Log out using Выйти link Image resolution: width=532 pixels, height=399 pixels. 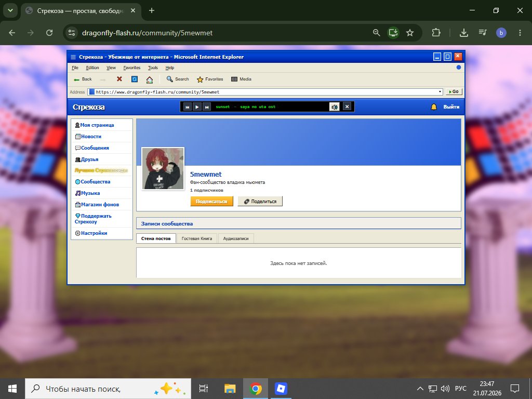coord(451,107)
